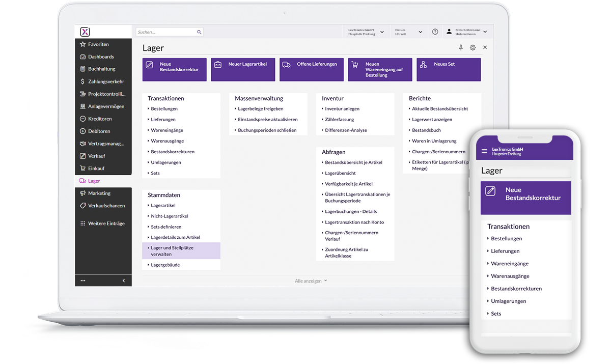611x364 pixels.
Task: Open the settings gear in Lager header
Action: pos(473,47)
